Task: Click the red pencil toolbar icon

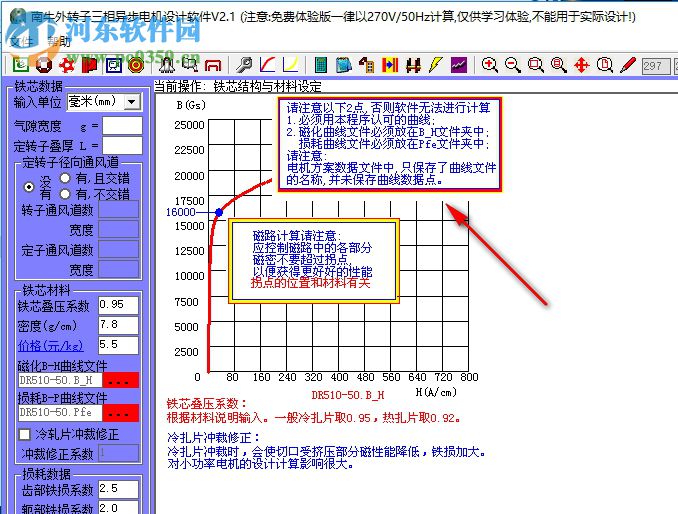Action: (627, 65)
